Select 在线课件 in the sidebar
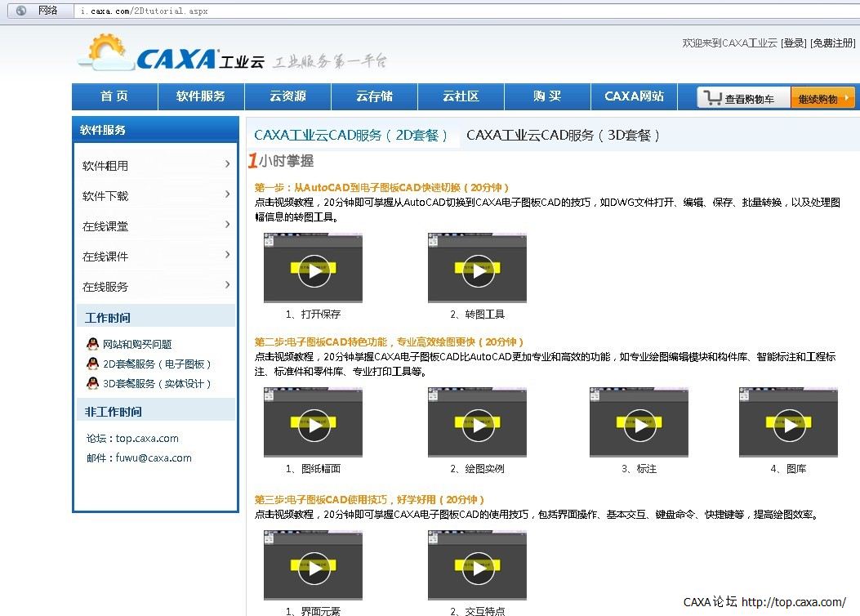Screen dimensions: 860x616 pos(105,257)
